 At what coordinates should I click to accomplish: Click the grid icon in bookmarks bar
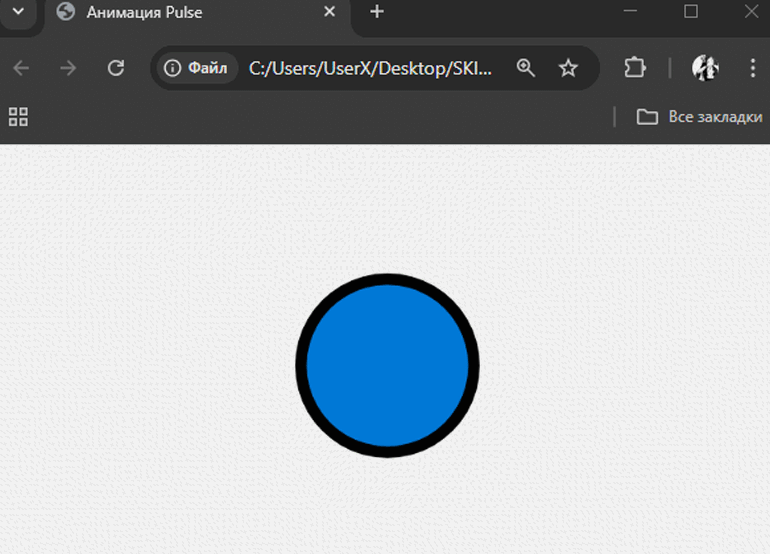[x=18, y=117]
